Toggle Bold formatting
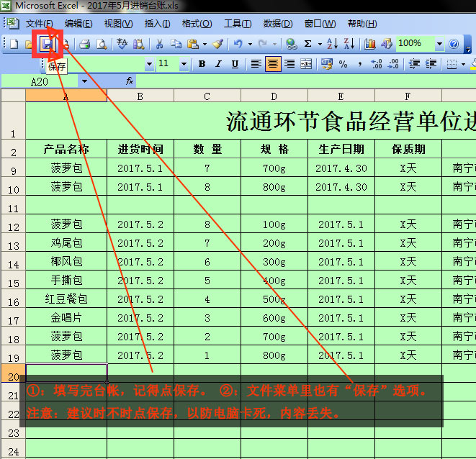Image resolution: width=476 pixels, height=459 pixels. (x=202, y=64)
